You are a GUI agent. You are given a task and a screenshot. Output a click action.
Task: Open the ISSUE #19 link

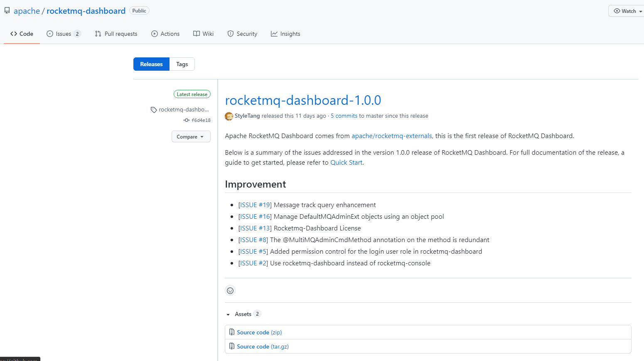point(255,205)
